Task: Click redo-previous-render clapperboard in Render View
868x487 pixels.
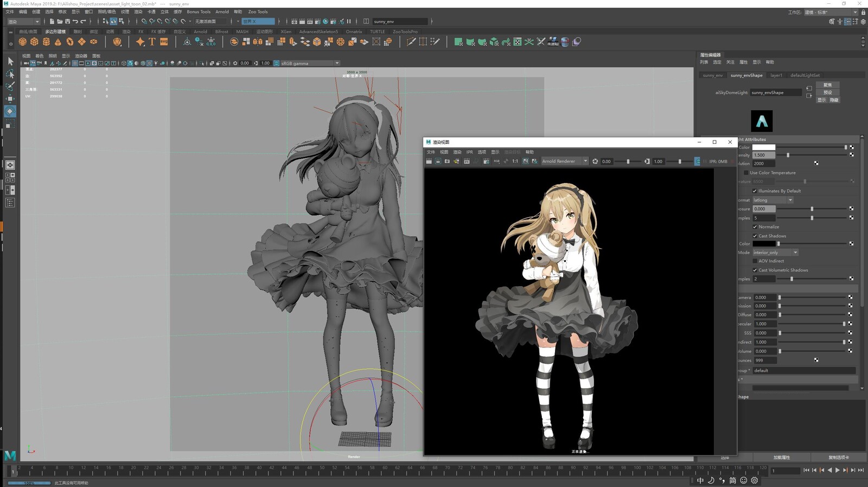Action: (x=429, y=161)
